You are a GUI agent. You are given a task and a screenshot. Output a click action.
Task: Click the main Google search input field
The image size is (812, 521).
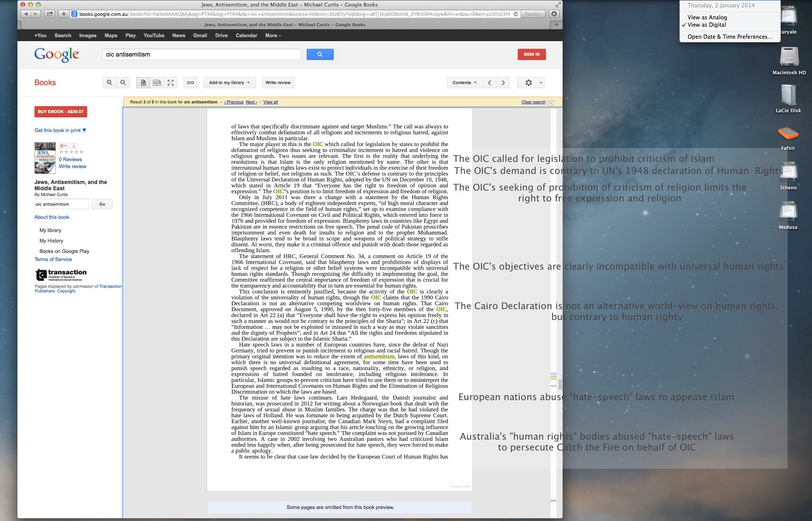pos(201,54)
